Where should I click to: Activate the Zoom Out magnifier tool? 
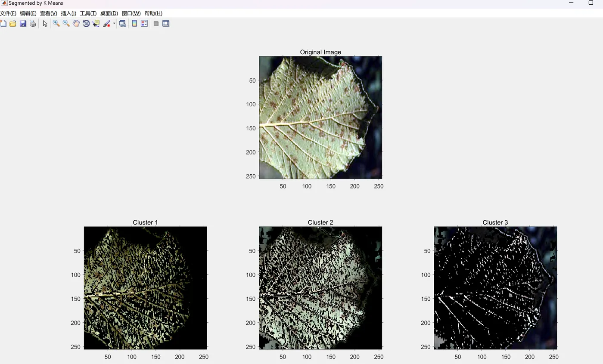point(66,23)
